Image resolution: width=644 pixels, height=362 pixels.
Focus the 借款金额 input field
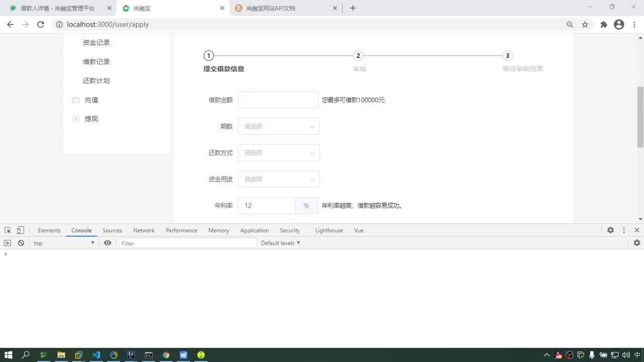(x=278, y=100)
